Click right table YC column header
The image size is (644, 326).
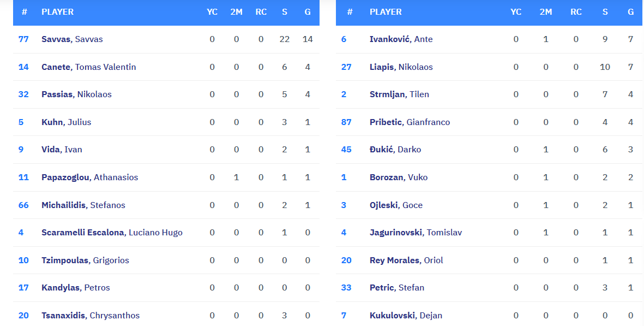click(x=516, y=12)
